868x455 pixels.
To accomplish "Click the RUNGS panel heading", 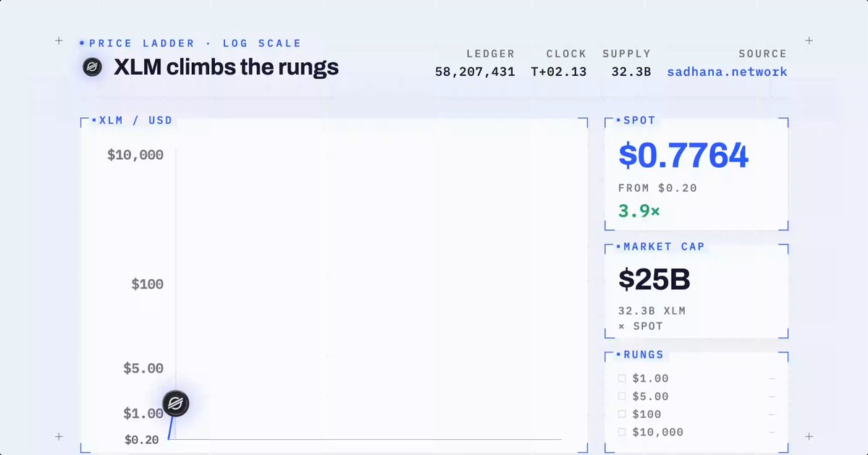I will point(644,354).
